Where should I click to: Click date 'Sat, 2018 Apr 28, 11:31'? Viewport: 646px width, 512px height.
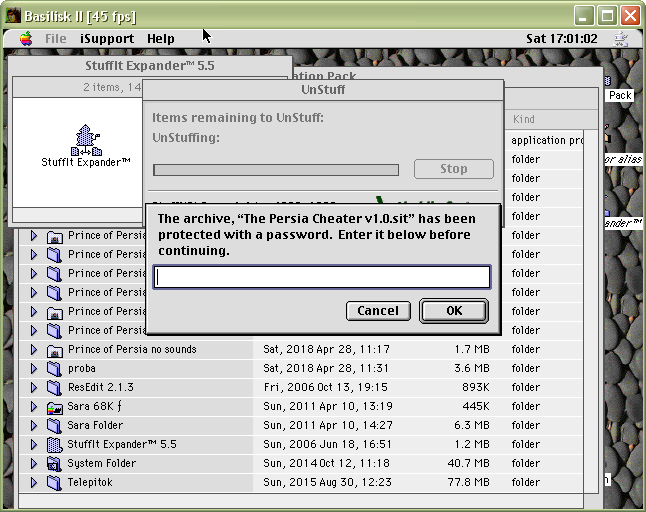coord(325,368)
